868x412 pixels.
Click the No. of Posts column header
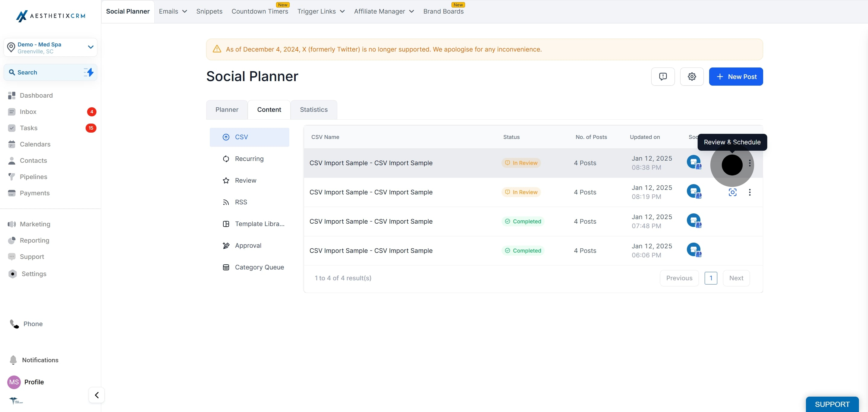tap(591, 137)
